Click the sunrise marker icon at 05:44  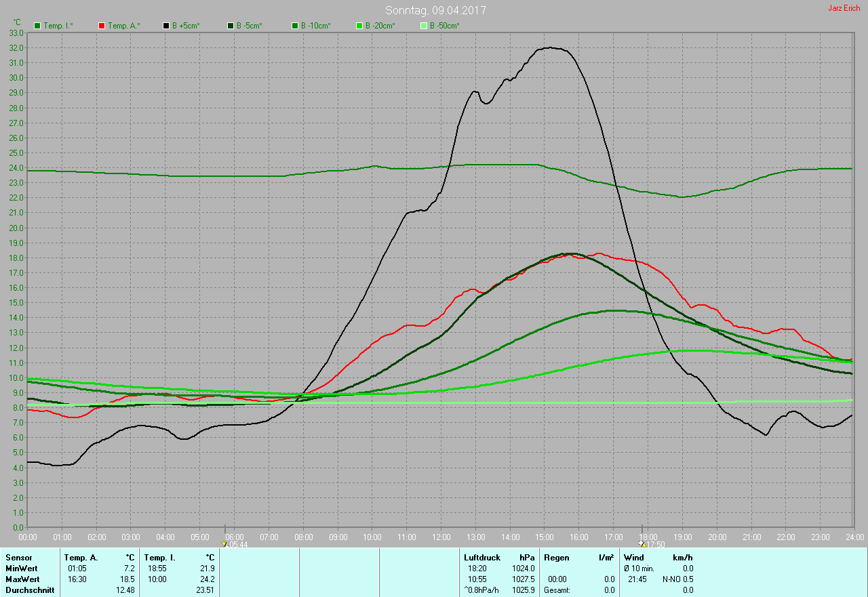tap(224, 543)
